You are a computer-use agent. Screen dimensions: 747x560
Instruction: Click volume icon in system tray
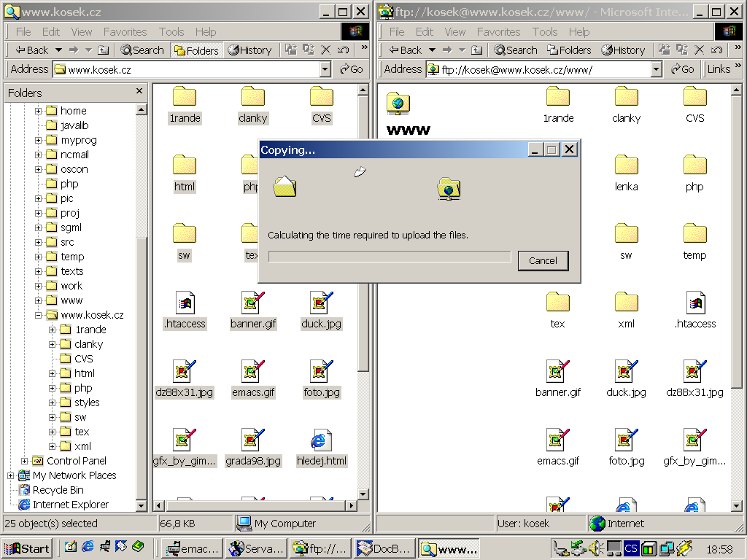point(595,548)
